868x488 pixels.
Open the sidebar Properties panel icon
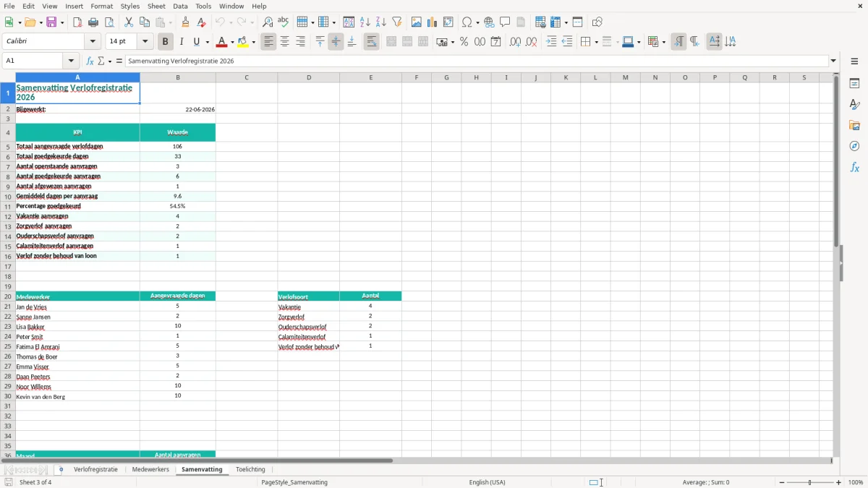855,84
